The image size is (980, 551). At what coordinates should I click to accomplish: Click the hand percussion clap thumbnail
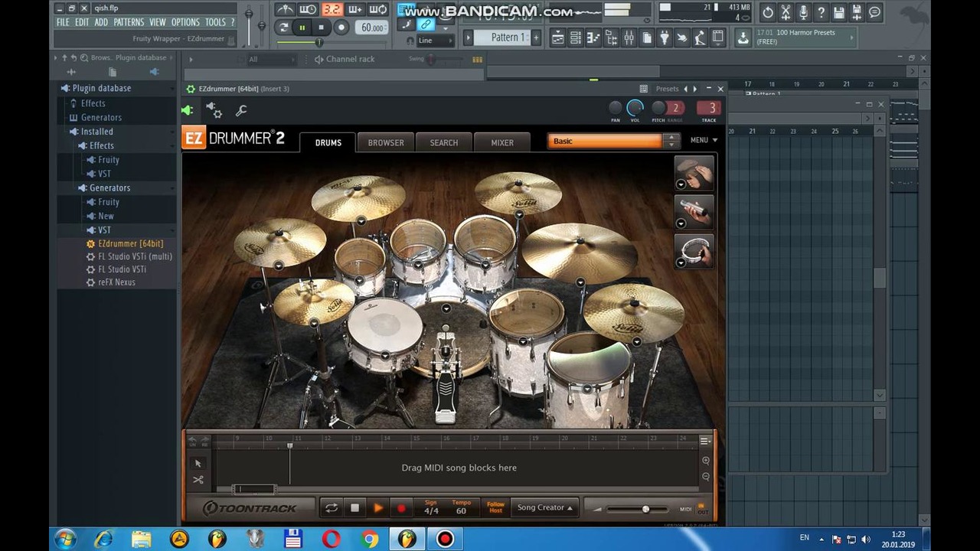tap(695, 174)
